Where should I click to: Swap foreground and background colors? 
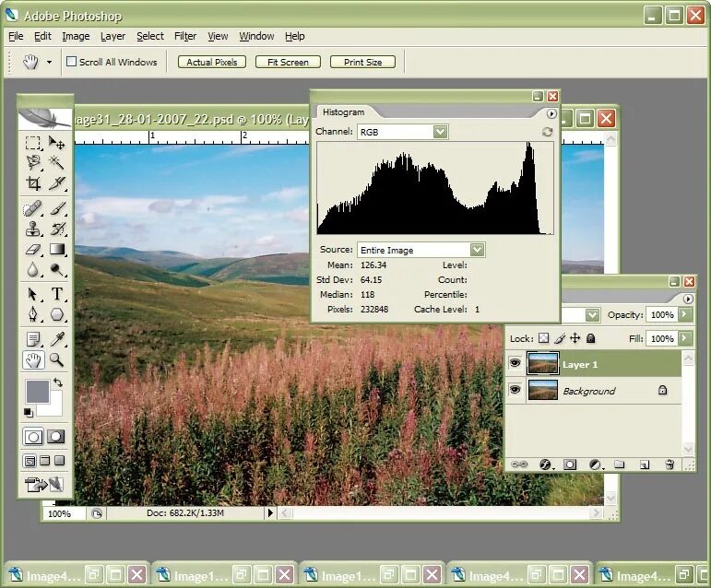click(57, 382)
